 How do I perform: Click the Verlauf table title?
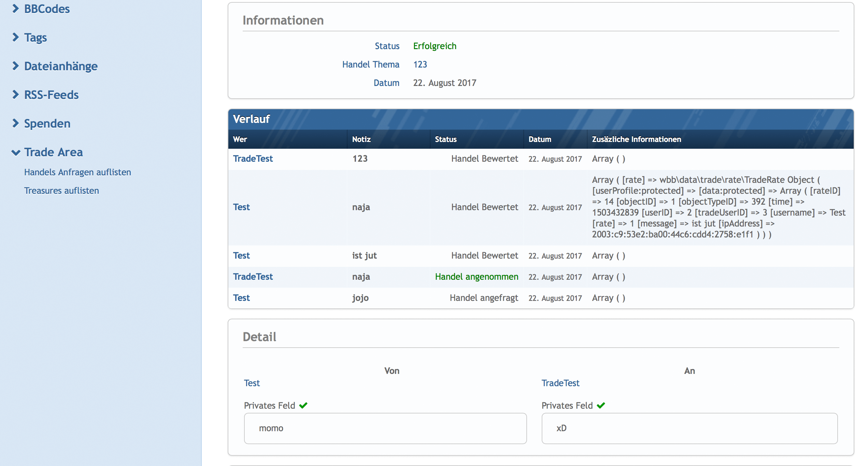pos(252,119)
